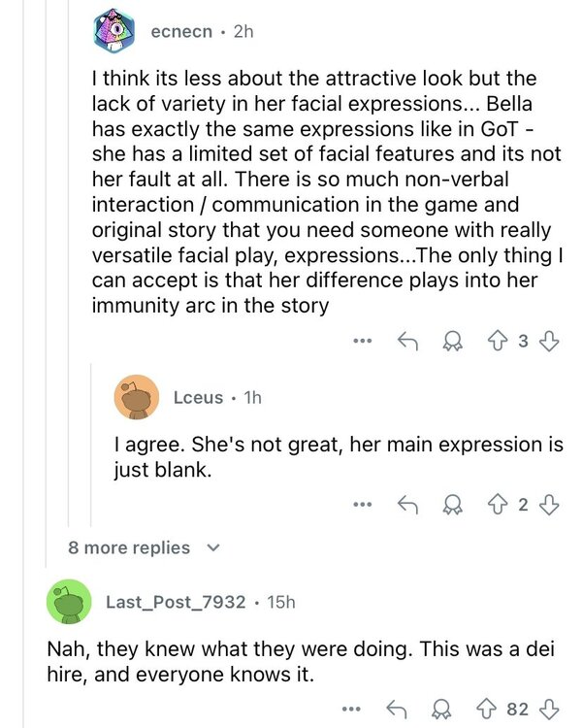Image resolution: width=583 pixels, height=728 pixels.
Task: Downvote Last_Post_7932's comment
Action: tap(548, 710)
